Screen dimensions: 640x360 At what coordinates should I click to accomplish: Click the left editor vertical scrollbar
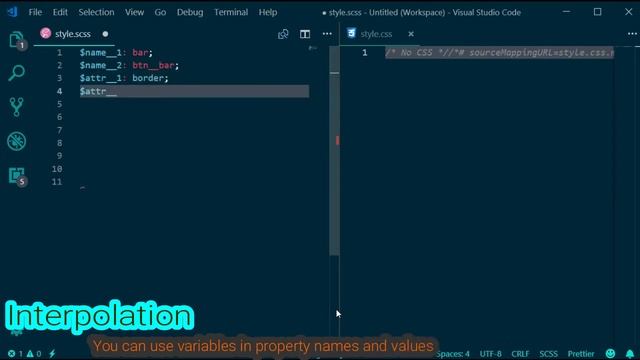tap(334, 151)
